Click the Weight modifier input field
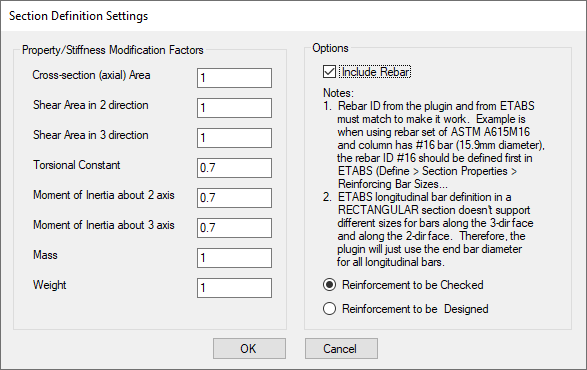 pos(234,288)
